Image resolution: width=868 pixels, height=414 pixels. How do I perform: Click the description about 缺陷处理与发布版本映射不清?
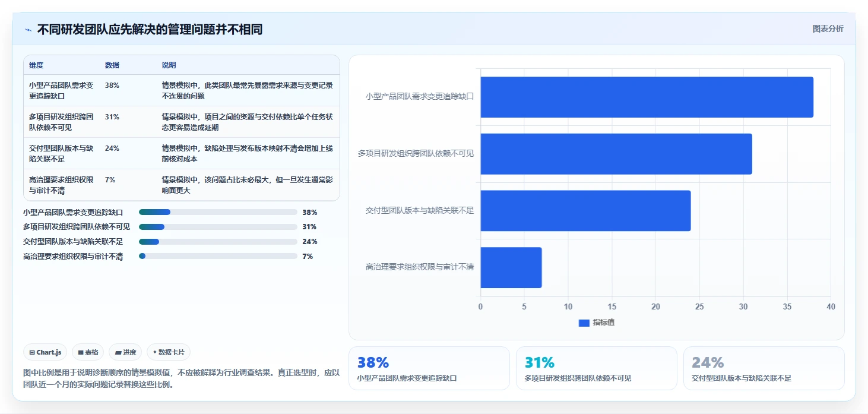[x=248, y=153]
